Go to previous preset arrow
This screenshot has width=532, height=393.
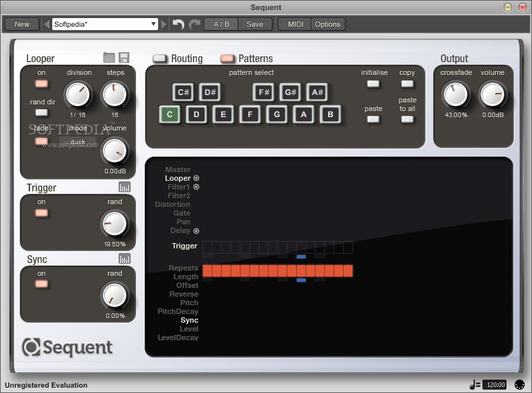(47, 24)
